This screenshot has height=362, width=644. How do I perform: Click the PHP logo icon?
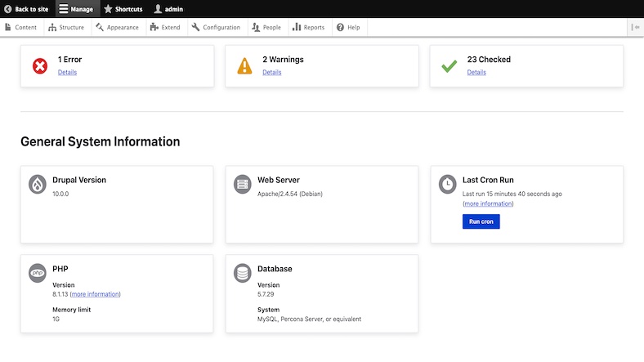(38, 273)
